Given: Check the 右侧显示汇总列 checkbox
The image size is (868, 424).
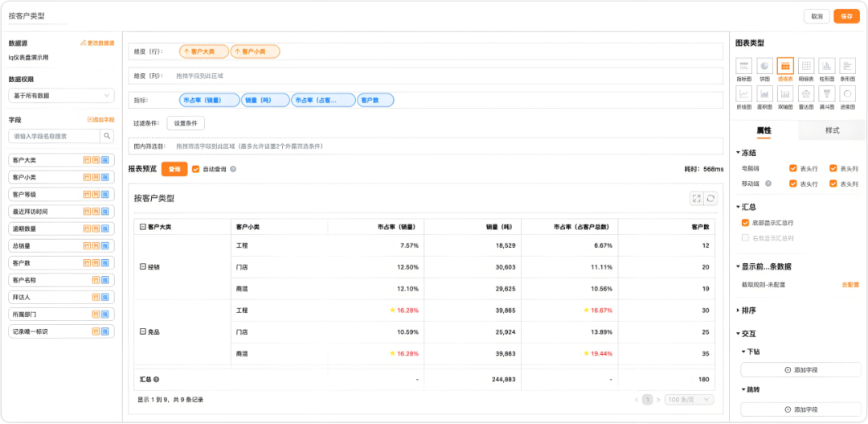Looking at the screenshot, I should [745, 238].
